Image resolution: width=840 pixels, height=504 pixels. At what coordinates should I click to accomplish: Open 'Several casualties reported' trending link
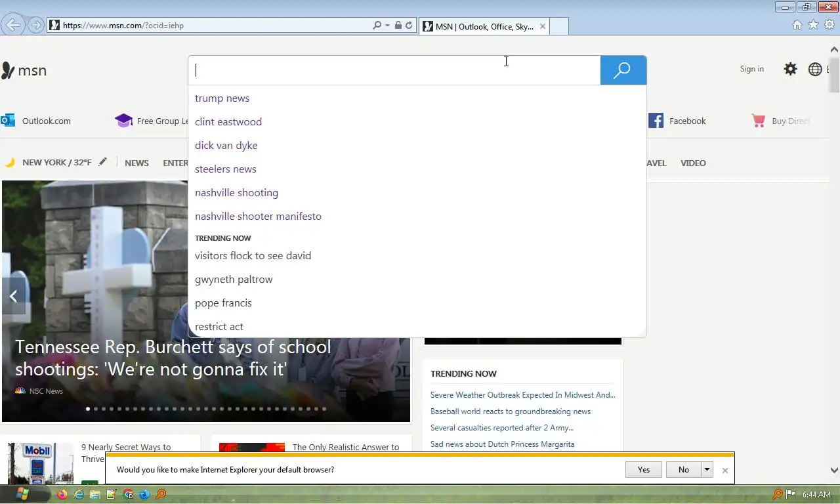tap(502, 428)
